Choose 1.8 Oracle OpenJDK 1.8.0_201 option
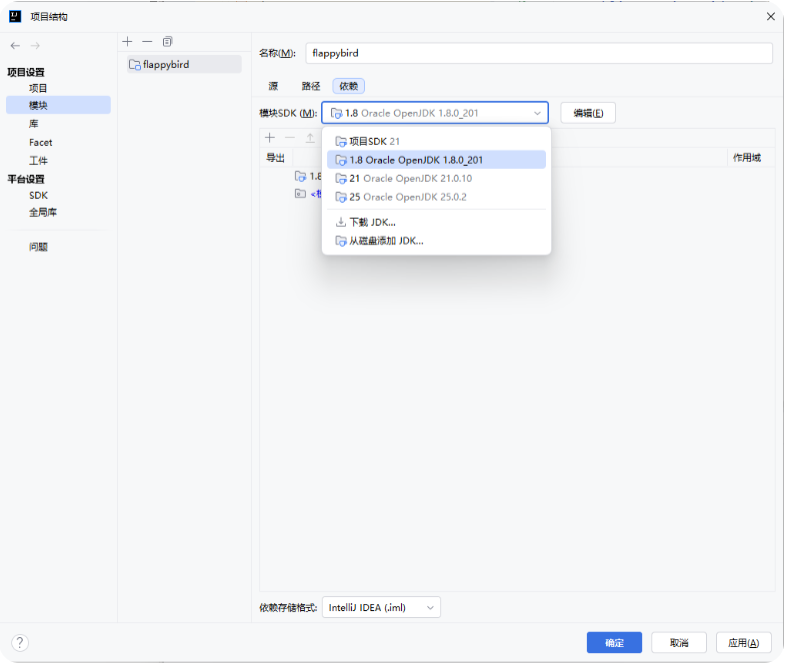788x663 pixels. (436, 160)
